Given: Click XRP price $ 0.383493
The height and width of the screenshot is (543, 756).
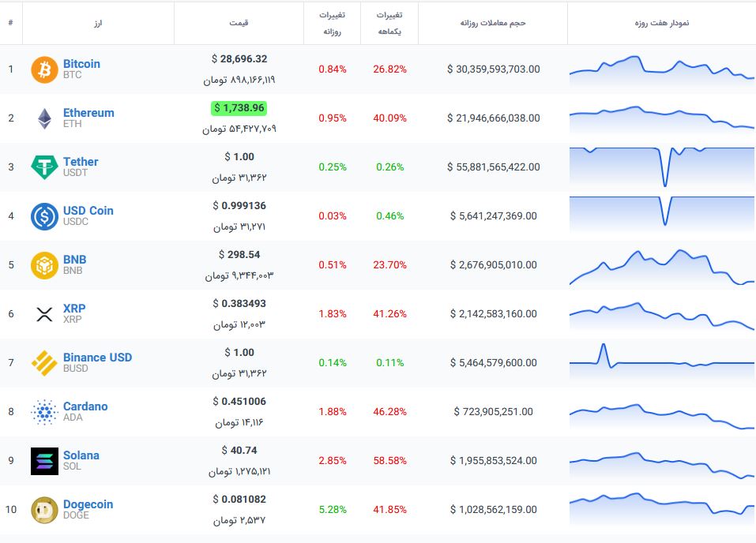Looking at the screenshot, I should coord(239,304).
